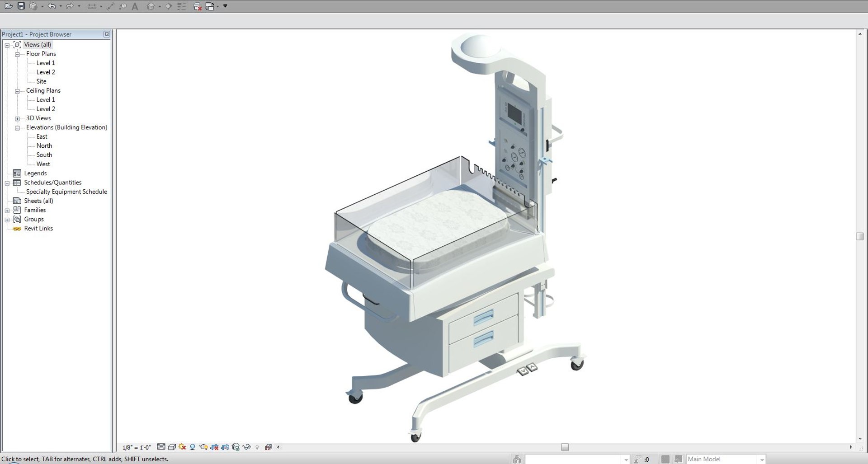Viewport: 868px width, 464px height.
Task: Click the horizontal scrollbar thumb
Action: 565,447
